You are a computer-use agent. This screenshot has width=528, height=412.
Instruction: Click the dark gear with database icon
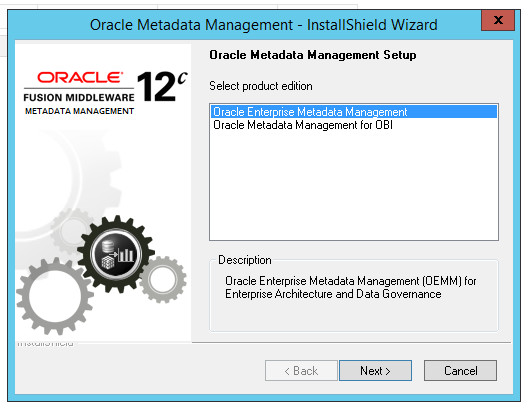(x=116, y=254)
